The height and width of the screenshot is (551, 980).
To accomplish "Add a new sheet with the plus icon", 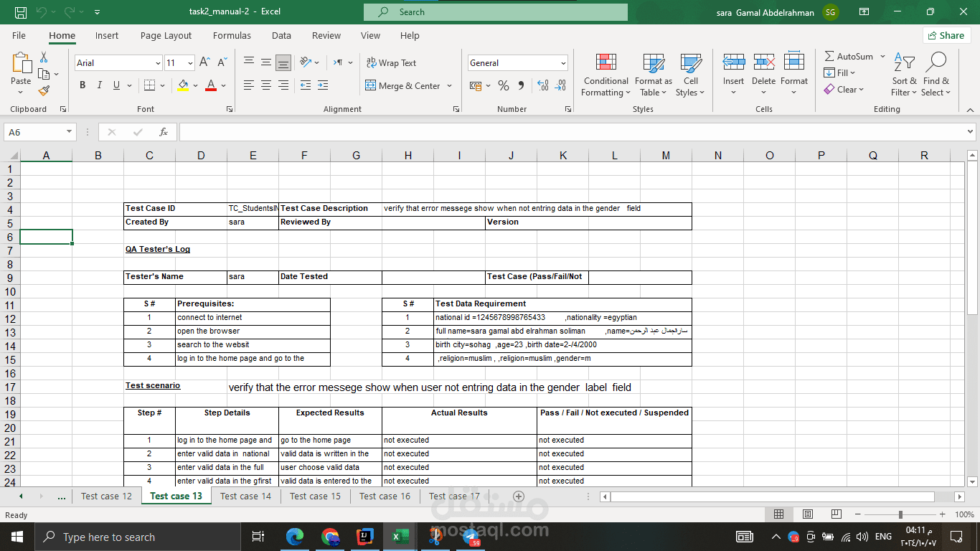I will (519, 496).
